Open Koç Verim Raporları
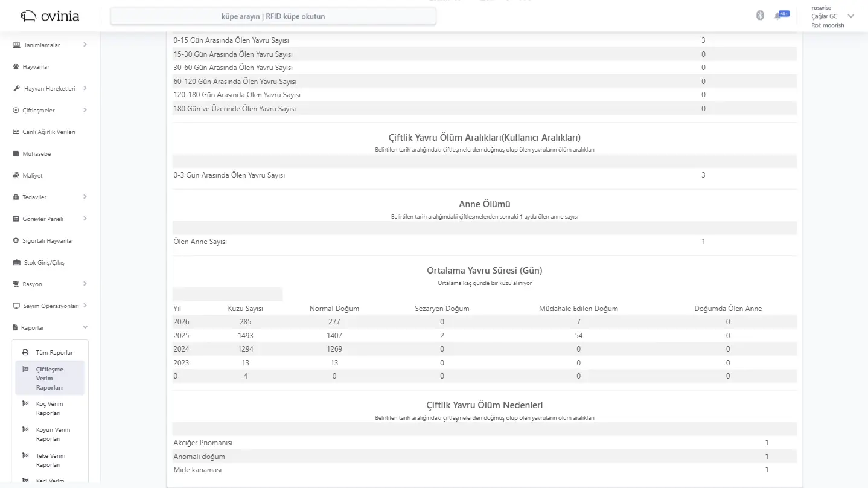The width and height of the screenshot is (868, 488). (49, 408)
